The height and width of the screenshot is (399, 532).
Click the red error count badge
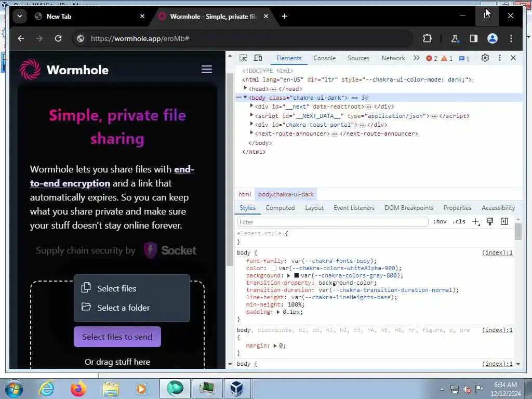coord(432,58)
